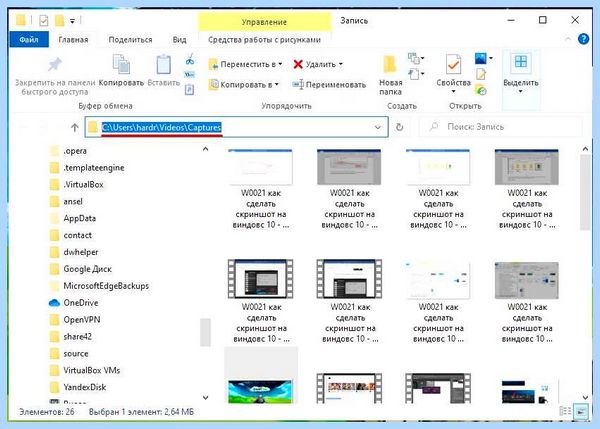The width and height of the screenshot is (600, 429).
Task: Click the Copy icon in the ribbon
Action: point(121,64)
